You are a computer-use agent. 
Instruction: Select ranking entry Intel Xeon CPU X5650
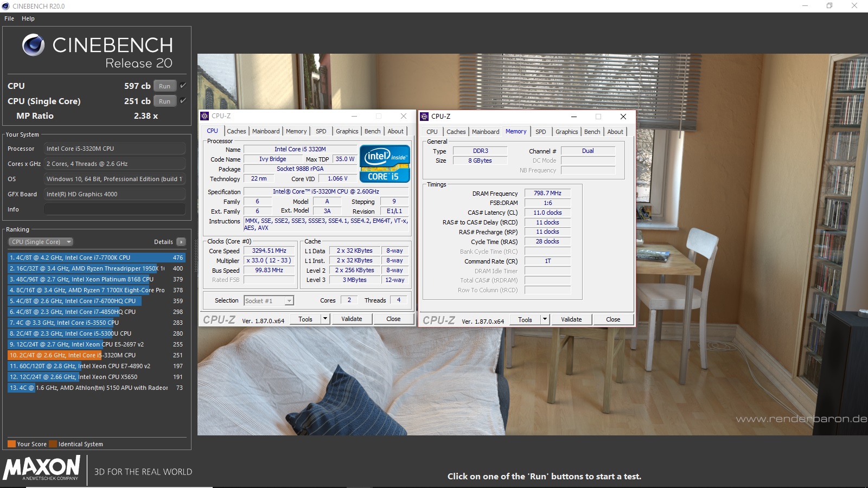(x=97, y=377)
